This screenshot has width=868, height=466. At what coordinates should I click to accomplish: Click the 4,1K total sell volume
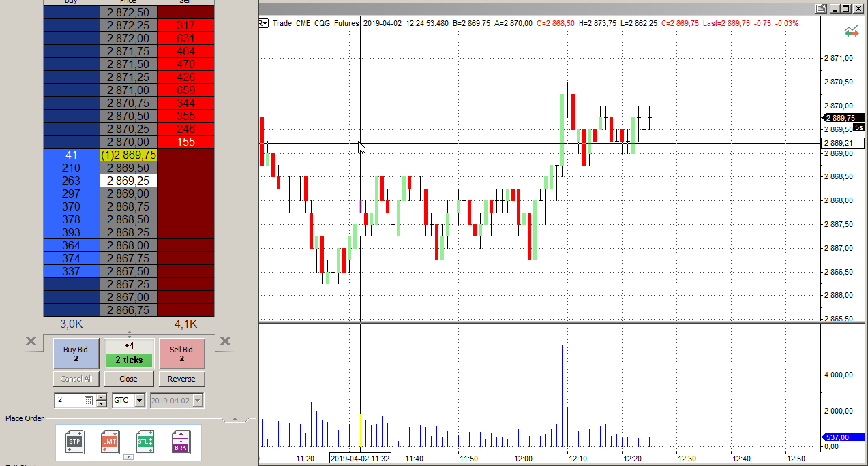tap(185, 324)
